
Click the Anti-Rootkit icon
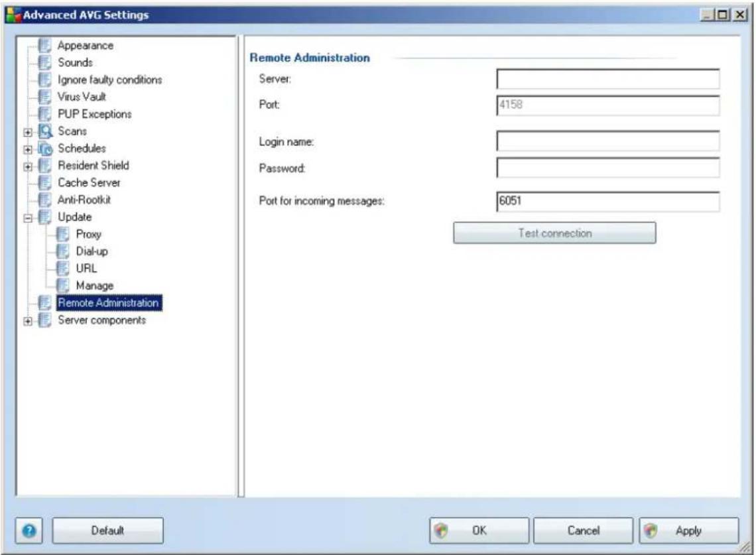coord(44,200)
